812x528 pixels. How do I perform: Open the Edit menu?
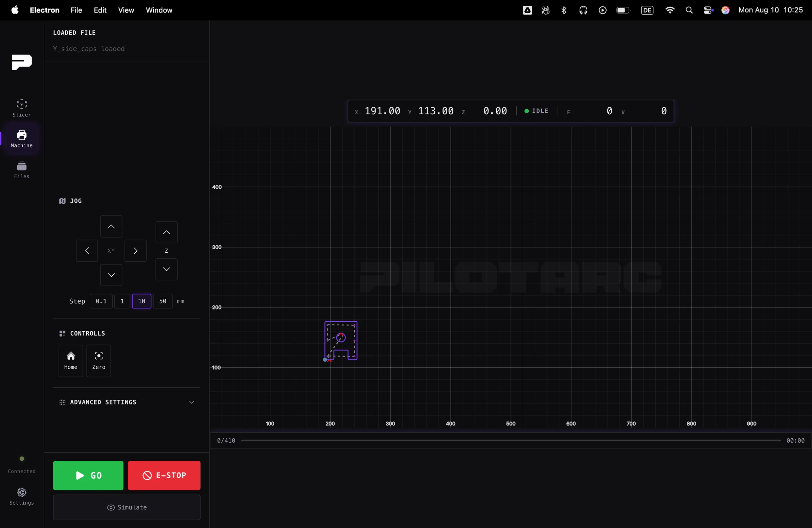(x=100, y=10)
